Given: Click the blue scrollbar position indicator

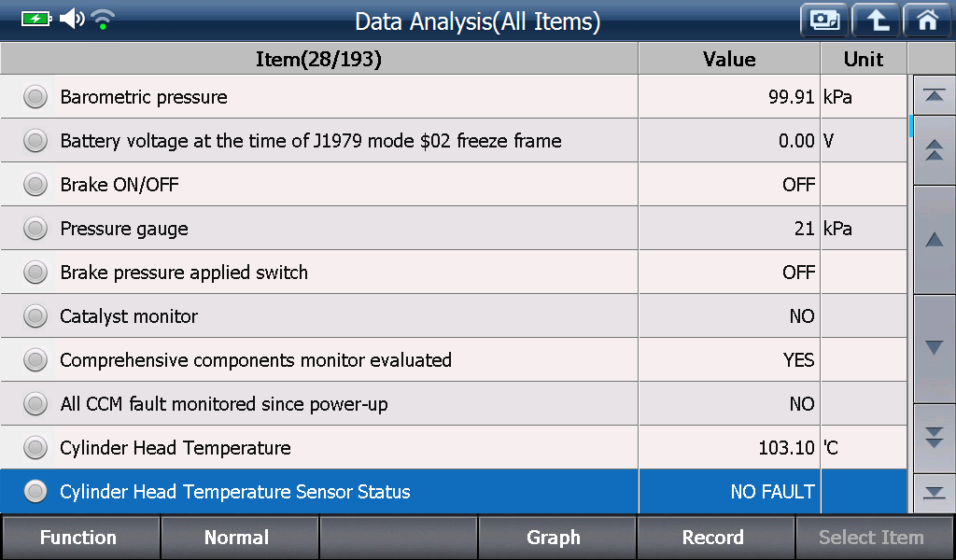Looking at the screenshot, I should pyautogui.click(x=910, y=126).
